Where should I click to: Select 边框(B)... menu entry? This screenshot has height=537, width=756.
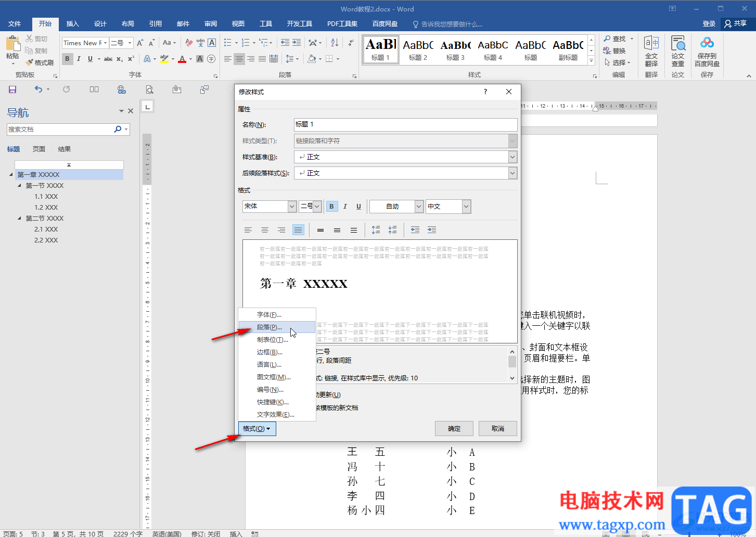point(277,352)
